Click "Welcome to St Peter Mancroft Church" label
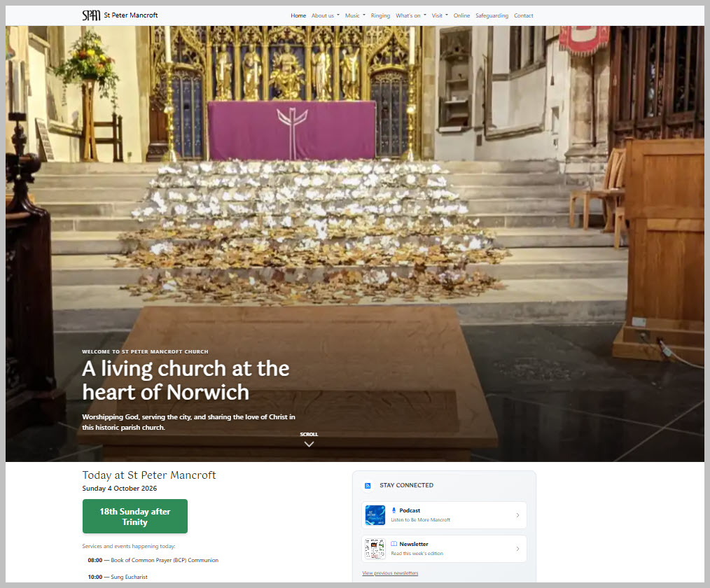 [x=146, y=351]
